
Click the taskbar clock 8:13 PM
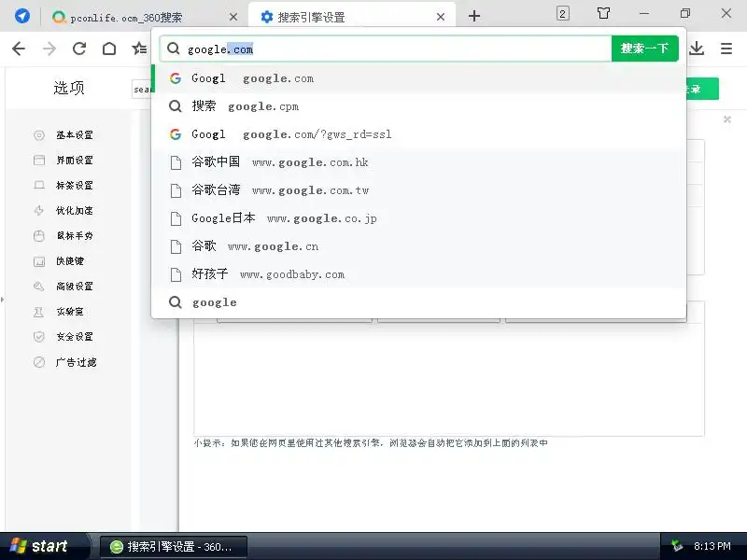(712, 546)
